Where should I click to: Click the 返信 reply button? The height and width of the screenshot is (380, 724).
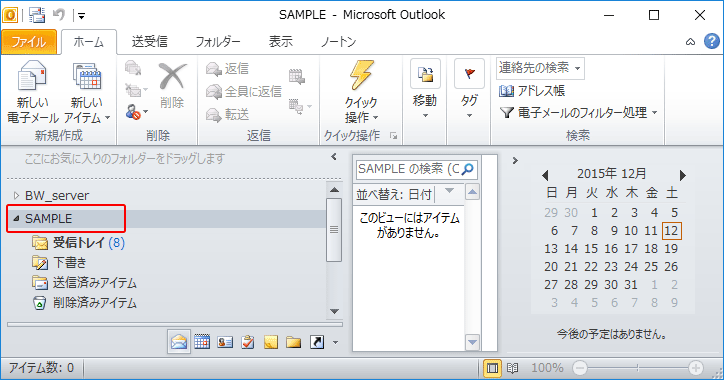tap(227, 69)
